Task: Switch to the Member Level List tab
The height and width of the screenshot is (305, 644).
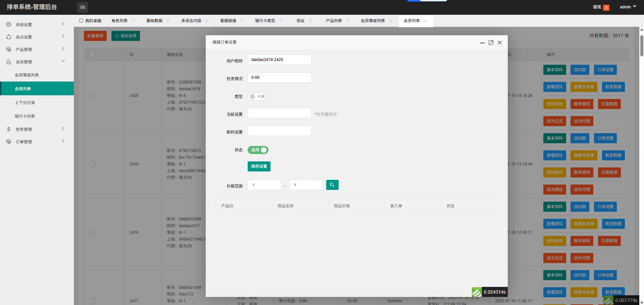Action: (373, 21)
